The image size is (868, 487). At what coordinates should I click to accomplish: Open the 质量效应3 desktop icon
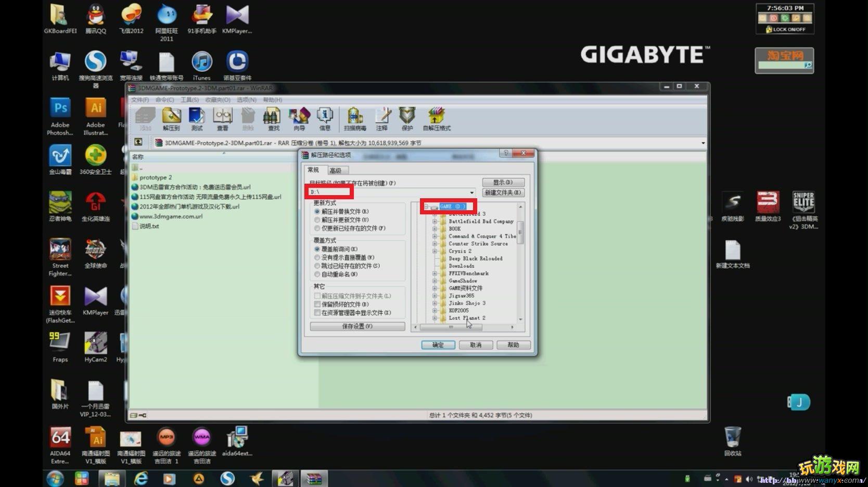(x=768, y=206)
